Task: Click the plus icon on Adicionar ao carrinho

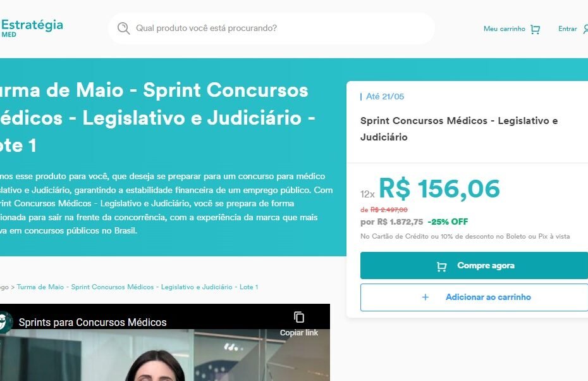Action: [x=426, y=297]
